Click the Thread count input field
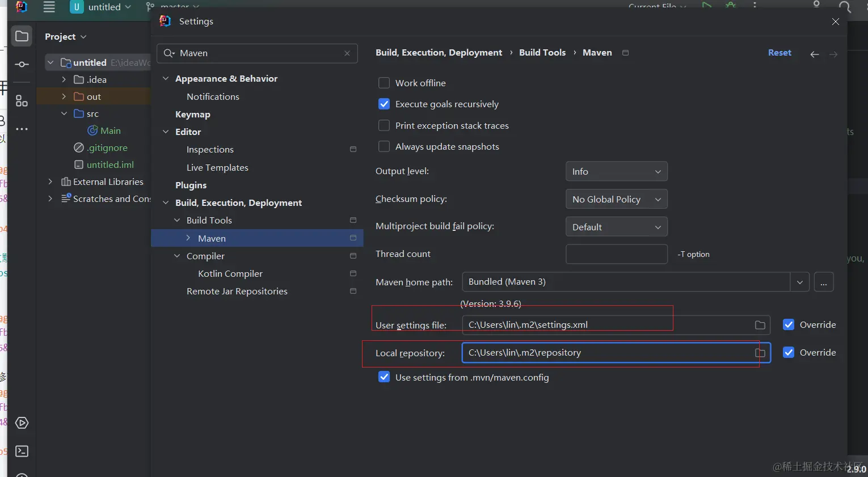The image size is (868, 477). [616, 254]
